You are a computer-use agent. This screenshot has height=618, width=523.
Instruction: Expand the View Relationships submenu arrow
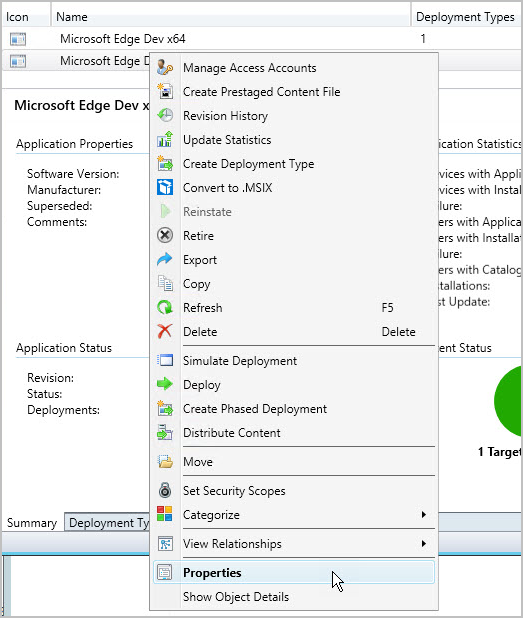point(424,544)
